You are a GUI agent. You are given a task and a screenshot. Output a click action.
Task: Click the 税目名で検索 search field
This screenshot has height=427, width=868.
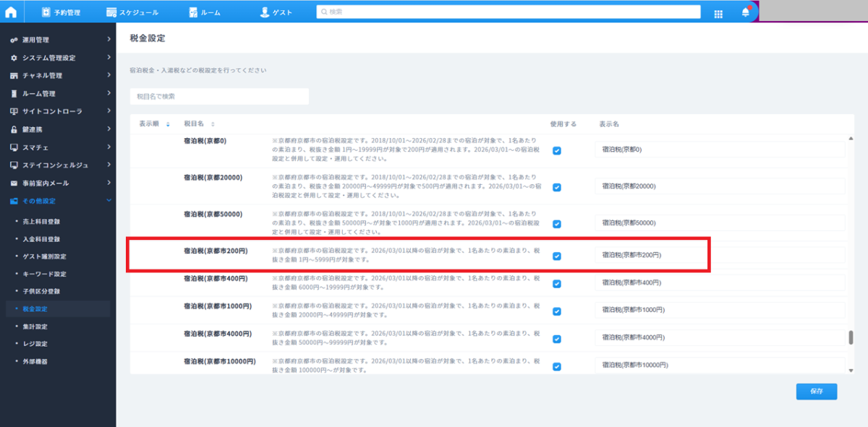coord(219,96)
